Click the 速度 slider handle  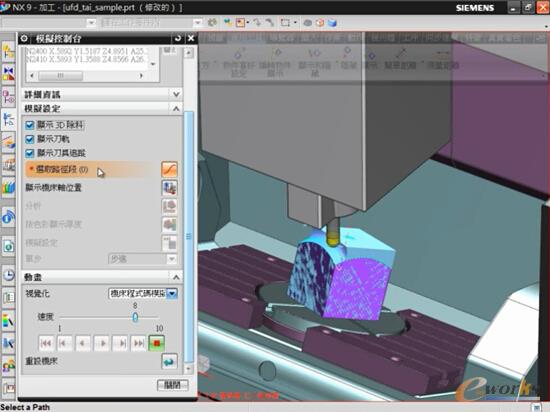pos(135,317)
